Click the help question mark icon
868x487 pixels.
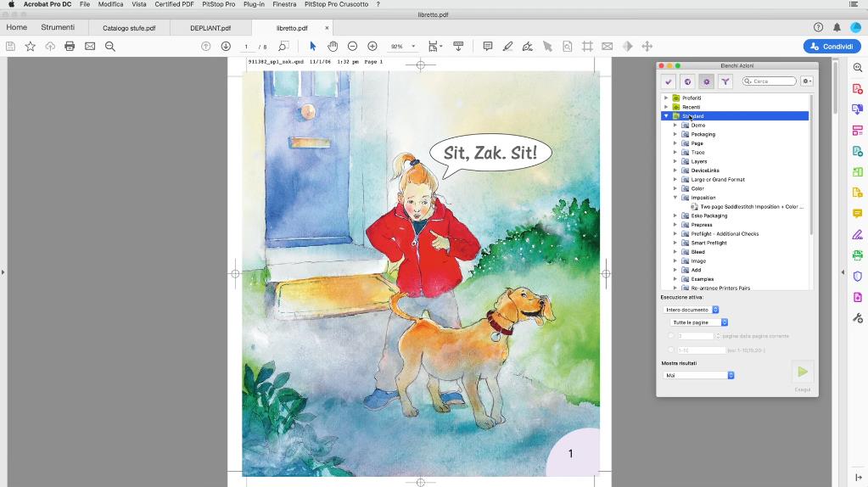click(x=818, y=27)
